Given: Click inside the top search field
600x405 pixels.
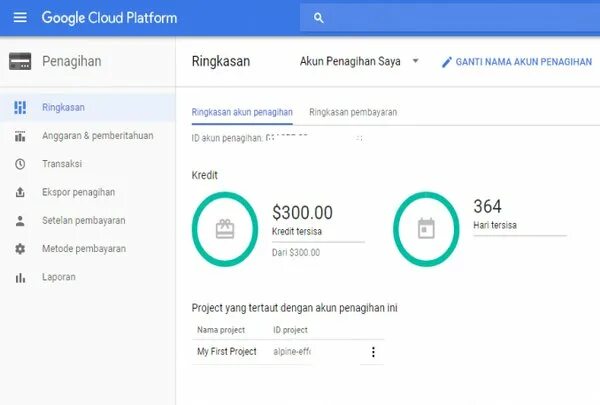Looking at the screenshot, I should [x=450, y=18].
